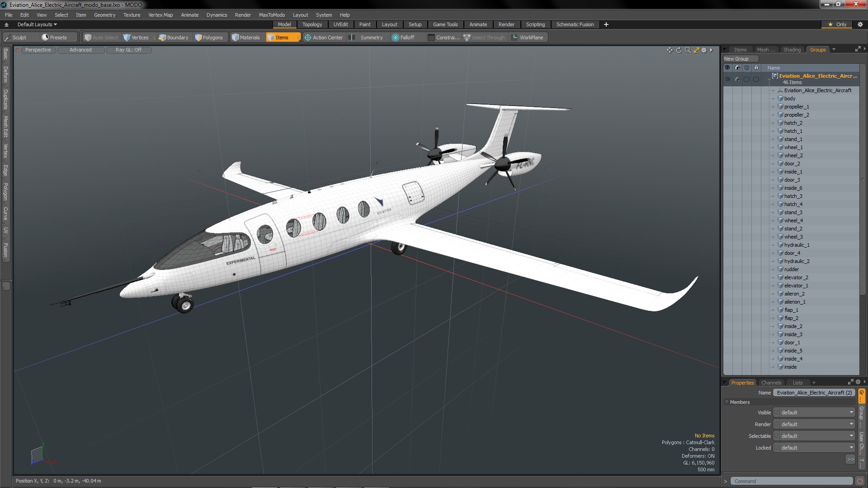Click the Command input field
Viewport: 868px width, 488px height.
click(x=792, y=481)
